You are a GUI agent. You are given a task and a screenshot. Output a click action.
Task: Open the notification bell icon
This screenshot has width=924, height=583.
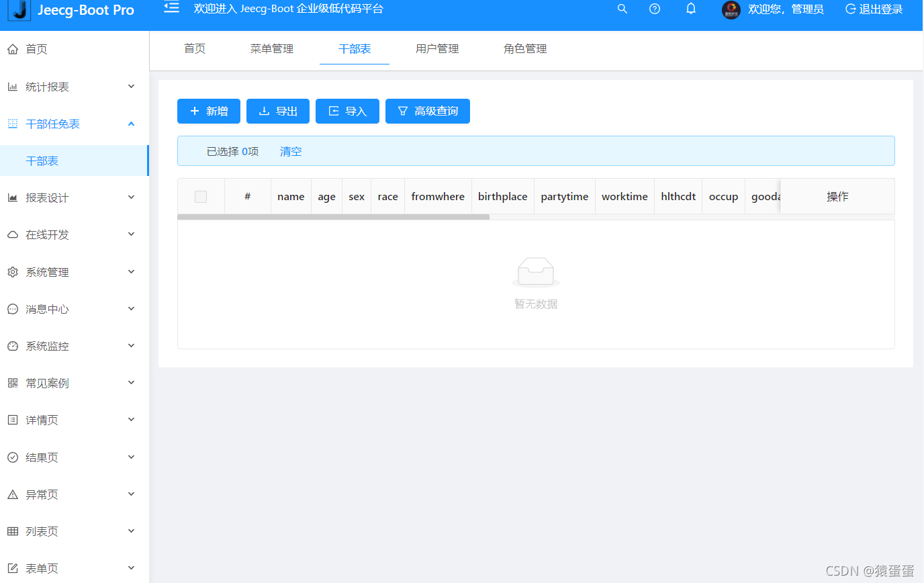[x=690, y=9]
